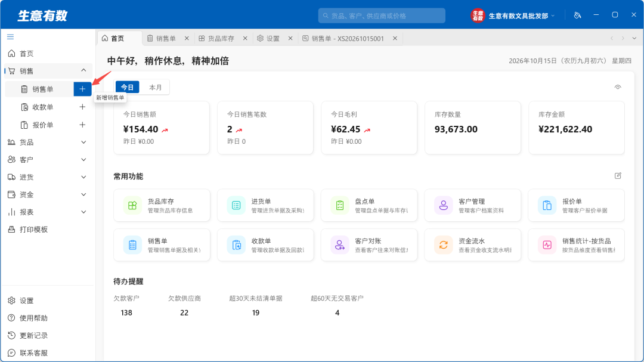Open the 销售单 shortcut card
644x362 pixels.
(162, 245)
